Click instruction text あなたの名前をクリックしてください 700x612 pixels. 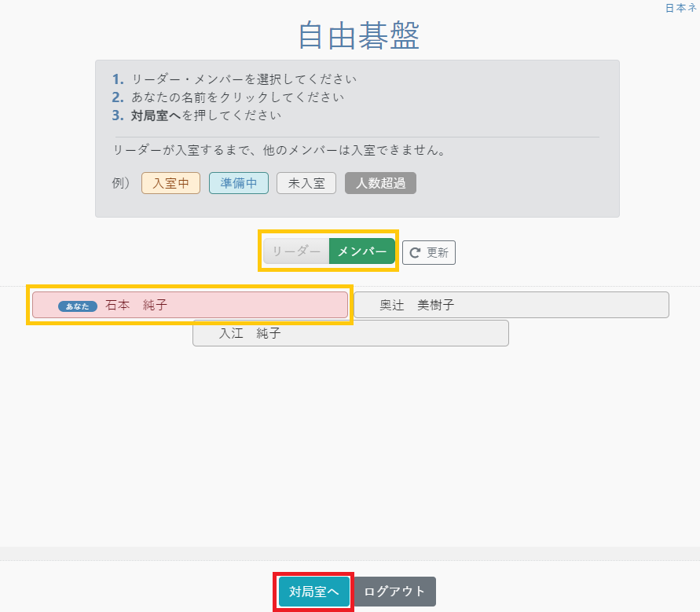[237, 97]
